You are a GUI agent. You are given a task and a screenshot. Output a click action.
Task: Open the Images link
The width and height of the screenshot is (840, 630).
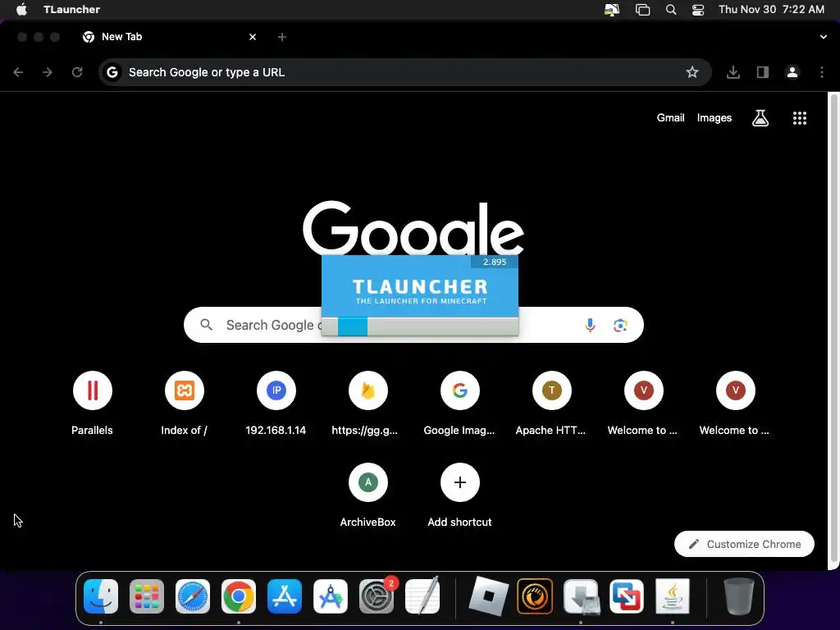click(714, 118)
